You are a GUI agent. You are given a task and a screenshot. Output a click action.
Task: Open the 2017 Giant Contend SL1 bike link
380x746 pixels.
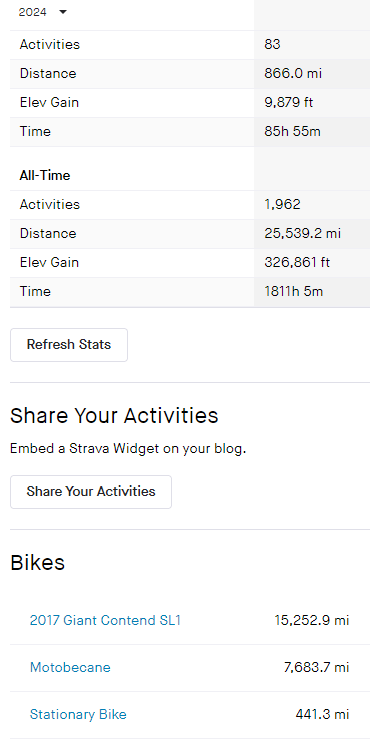click(x=105, y=620)
